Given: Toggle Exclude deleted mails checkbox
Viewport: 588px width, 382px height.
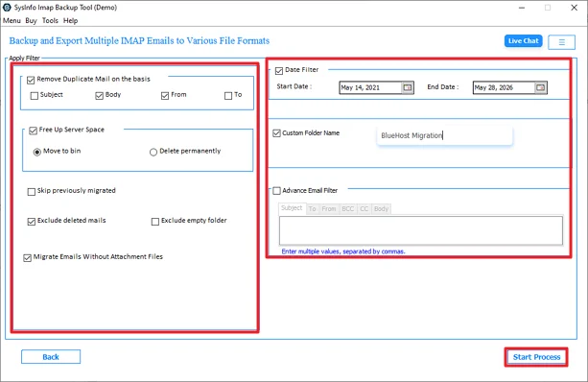Looking at the screenshot, I should click(x=32, y=222).
